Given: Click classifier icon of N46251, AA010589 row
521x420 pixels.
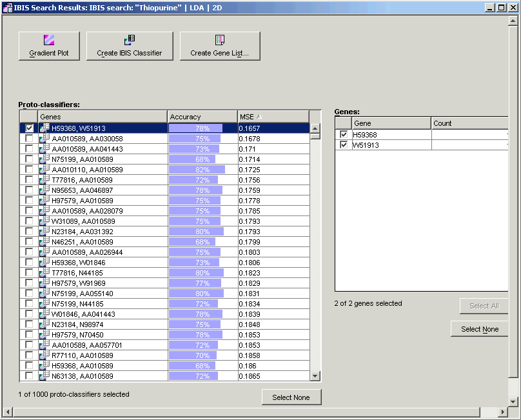Looking at the screenshot, I should pyautogui.click(x=44, y=241).
